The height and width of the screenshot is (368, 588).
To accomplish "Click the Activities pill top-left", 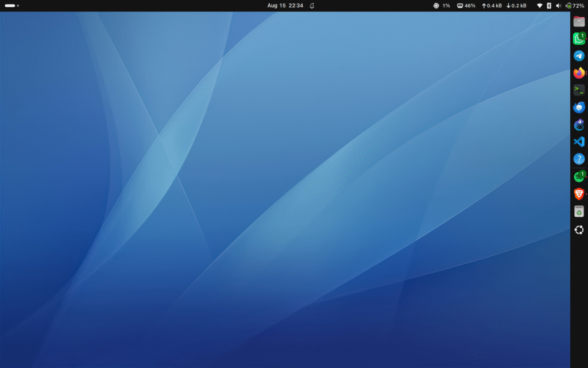I will (9, 6).
